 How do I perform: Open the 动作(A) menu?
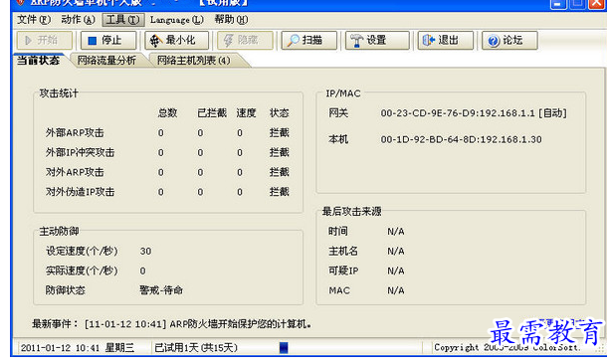tap(78, 20)
